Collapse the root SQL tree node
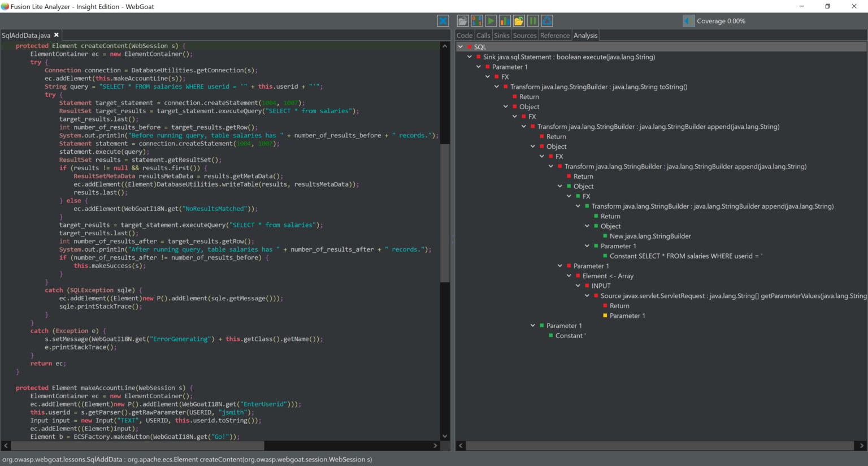Image resolution: width=868 pixels, height=466 pixels. point(461,47)
